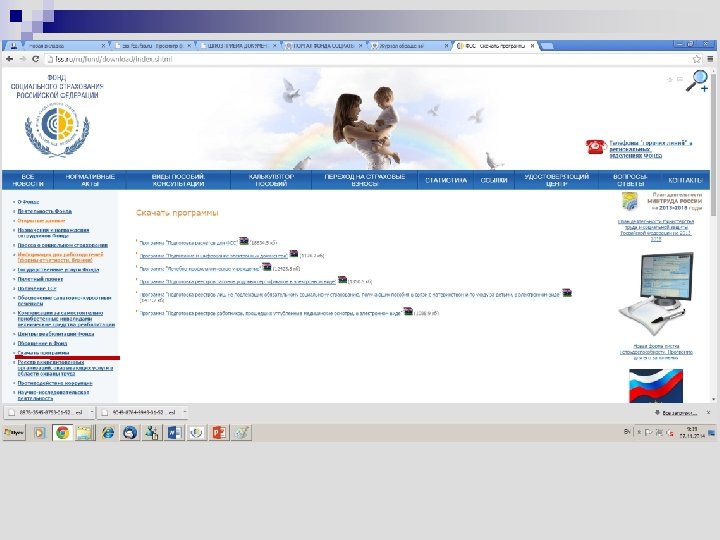
Task: Click 'Центры реабилитации Фонда' sidebar link
Action: click(56, 334)
